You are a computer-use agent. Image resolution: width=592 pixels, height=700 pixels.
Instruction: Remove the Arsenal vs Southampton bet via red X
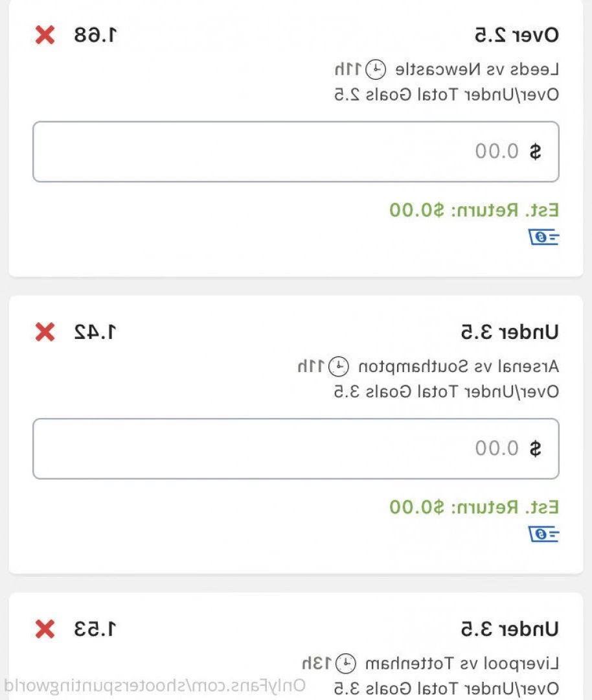(x=45, y=332)
